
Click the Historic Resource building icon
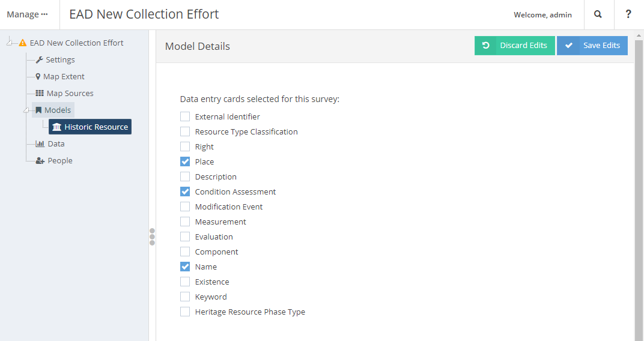[57, 127]
